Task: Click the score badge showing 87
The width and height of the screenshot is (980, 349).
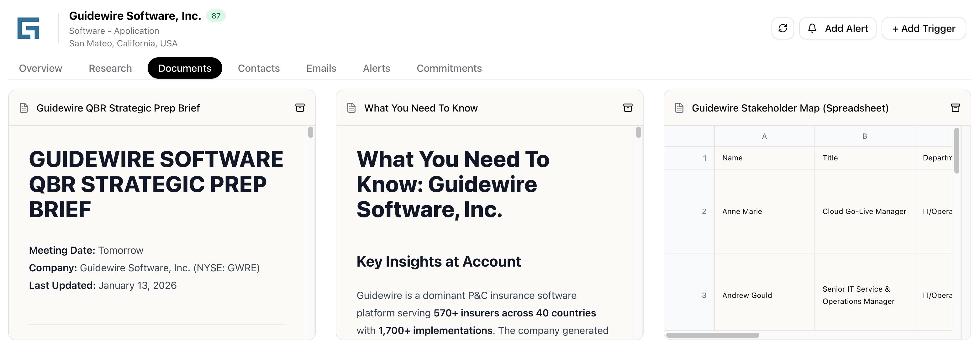Action: click(x=216, y=16)
